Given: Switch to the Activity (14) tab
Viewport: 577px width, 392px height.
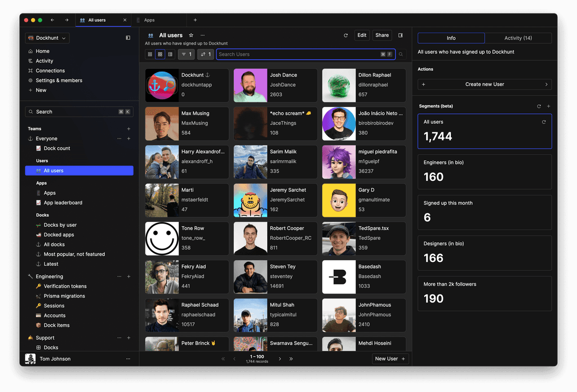Looking at the screenshot, I should pyautogui.click(x=518, y=38).
